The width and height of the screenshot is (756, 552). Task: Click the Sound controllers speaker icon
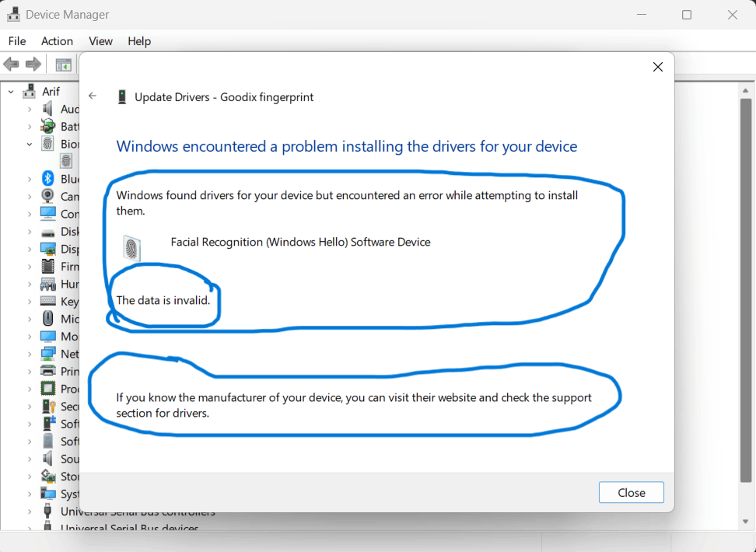click(x=47, y=459)
